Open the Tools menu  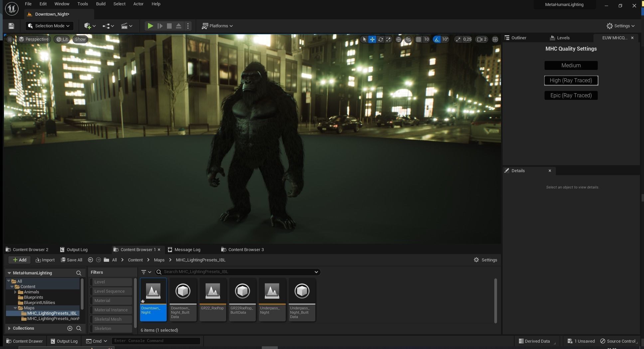click(x=82, y=4)
